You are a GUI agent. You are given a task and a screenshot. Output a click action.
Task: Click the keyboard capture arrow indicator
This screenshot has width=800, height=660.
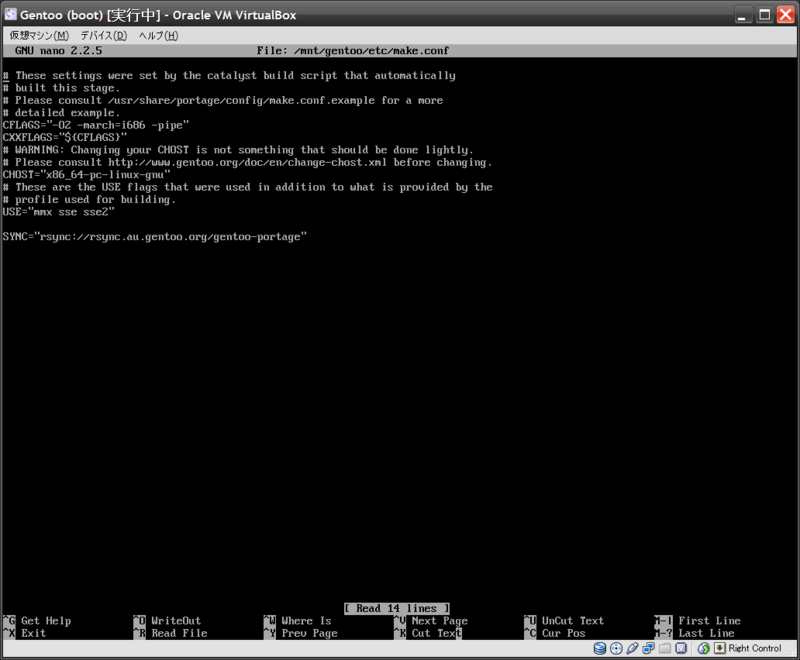719,648
